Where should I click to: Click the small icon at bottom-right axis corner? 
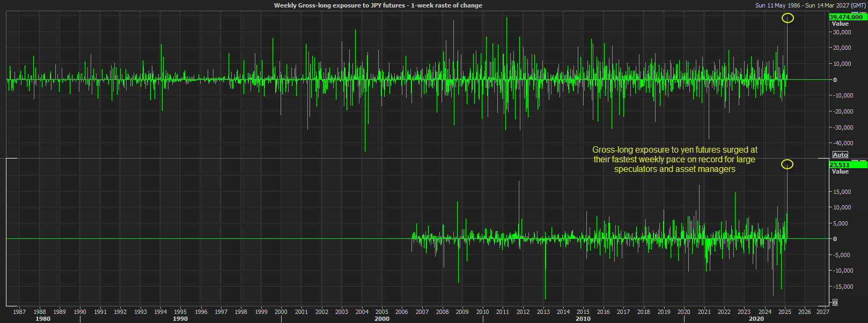835,303
